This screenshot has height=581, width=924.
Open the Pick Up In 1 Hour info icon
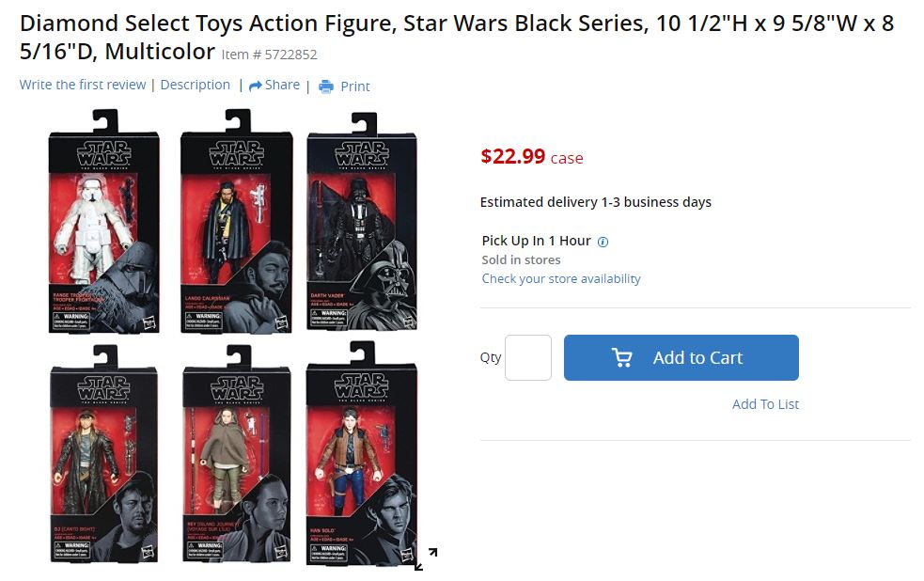[x=603, y=242]
